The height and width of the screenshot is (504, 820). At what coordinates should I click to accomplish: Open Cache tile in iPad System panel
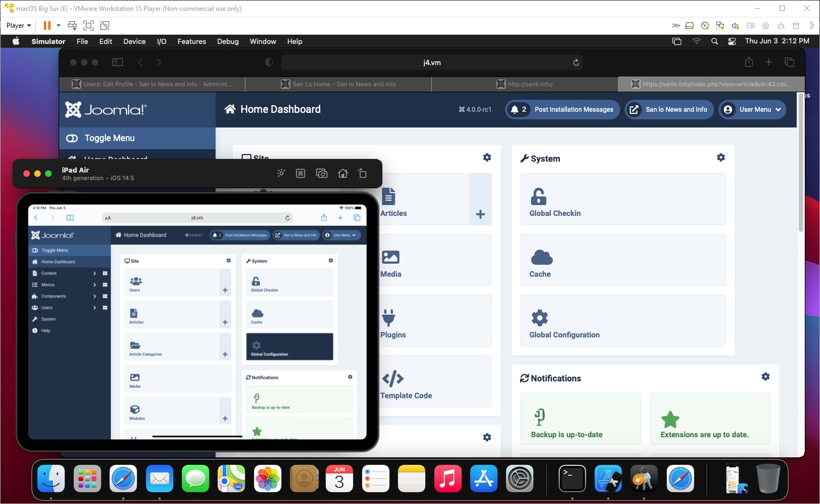[289, 314]
